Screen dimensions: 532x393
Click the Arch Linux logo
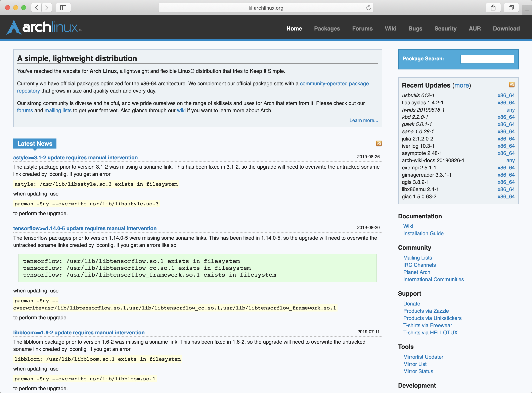44,27
